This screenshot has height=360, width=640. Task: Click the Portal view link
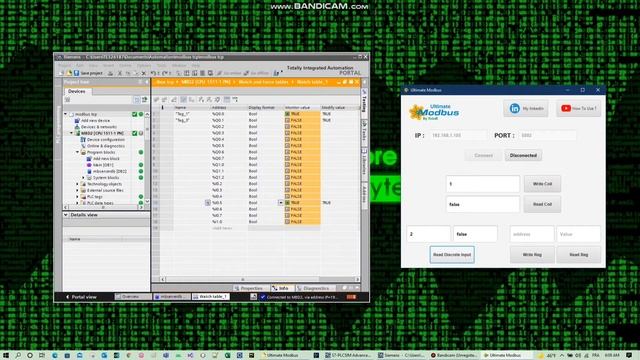point(81,297)
